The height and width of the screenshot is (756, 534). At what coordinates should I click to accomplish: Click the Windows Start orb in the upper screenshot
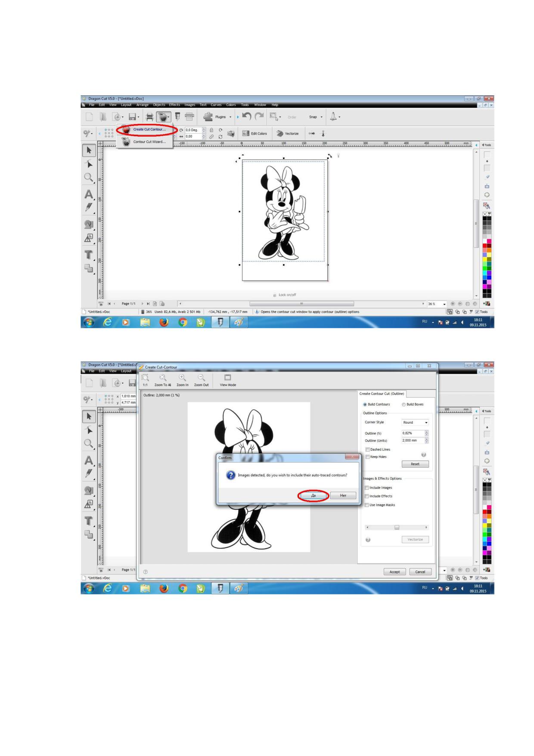[89, 322]
